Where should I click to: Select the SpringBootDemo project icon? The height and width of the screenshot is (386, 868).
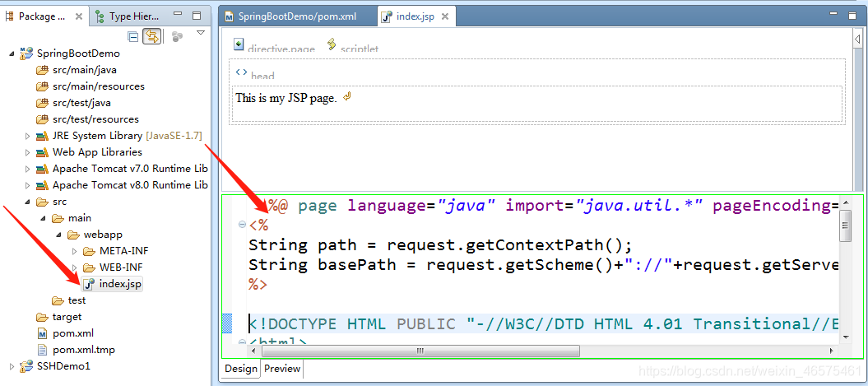pos(26,53)
